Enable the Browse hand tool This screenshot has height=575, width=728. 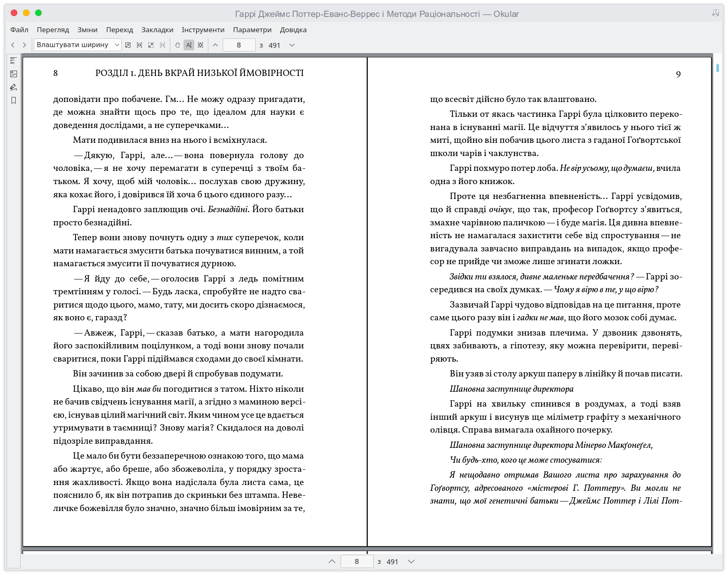coord(177,45)
